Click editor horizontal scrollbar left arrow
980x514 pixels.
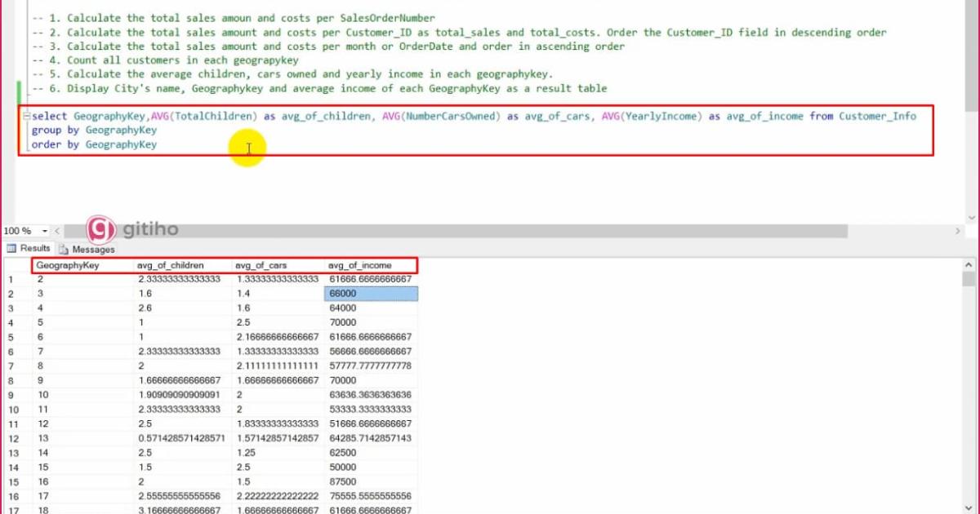pyautogui.click(x=58, y=232)
